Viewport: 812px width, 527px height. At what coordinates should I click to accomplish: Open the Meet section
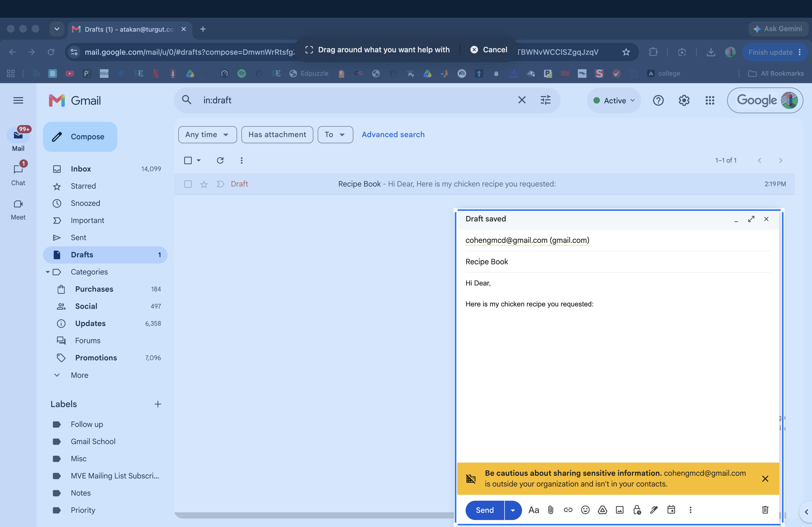tap(18, 210)
